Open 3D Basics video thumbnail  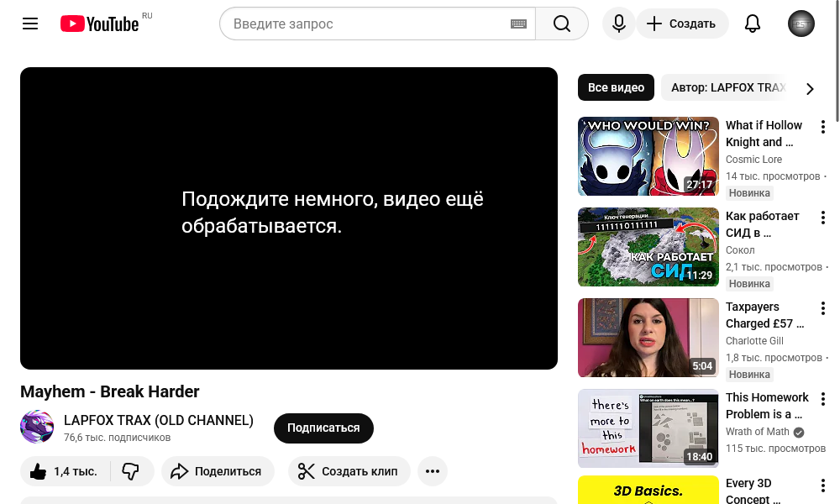[648, 490]
